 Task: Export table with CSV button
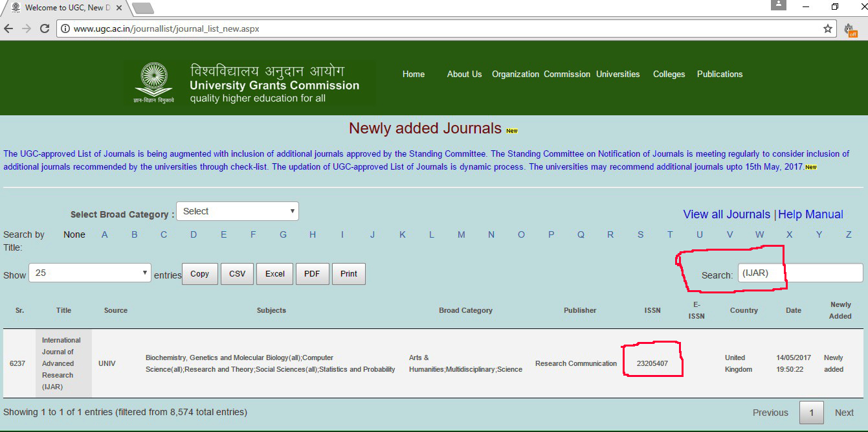[237, 273]
